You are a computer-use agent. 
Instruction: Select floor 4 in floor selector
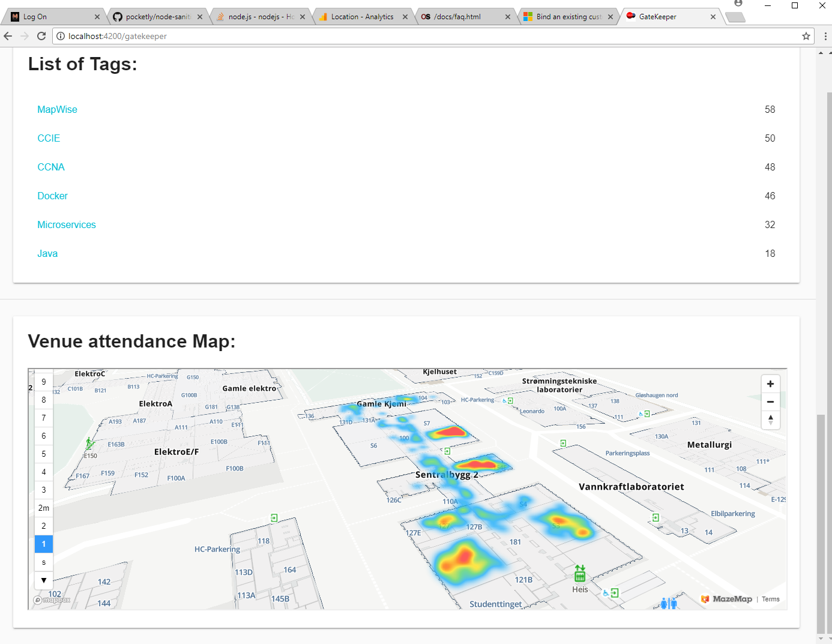(44, 472)
